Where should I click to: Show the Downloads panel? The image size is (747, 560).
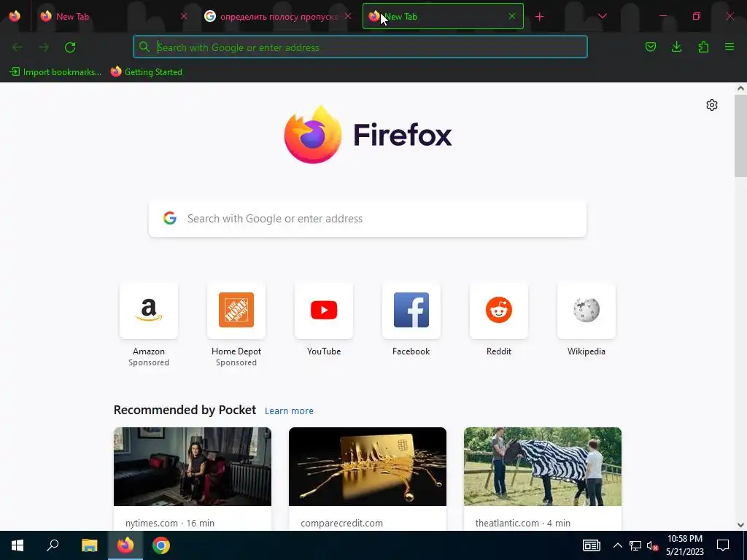[676, 47]
